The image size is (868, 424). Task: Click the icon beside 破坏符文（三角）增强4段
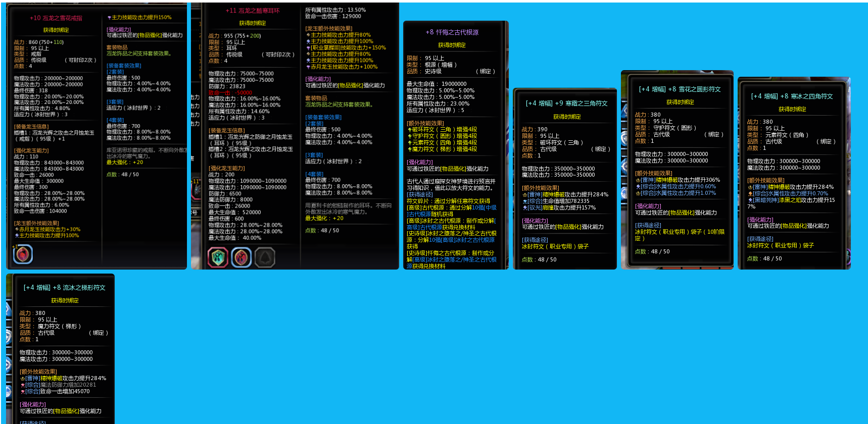[x=409, y=130]
